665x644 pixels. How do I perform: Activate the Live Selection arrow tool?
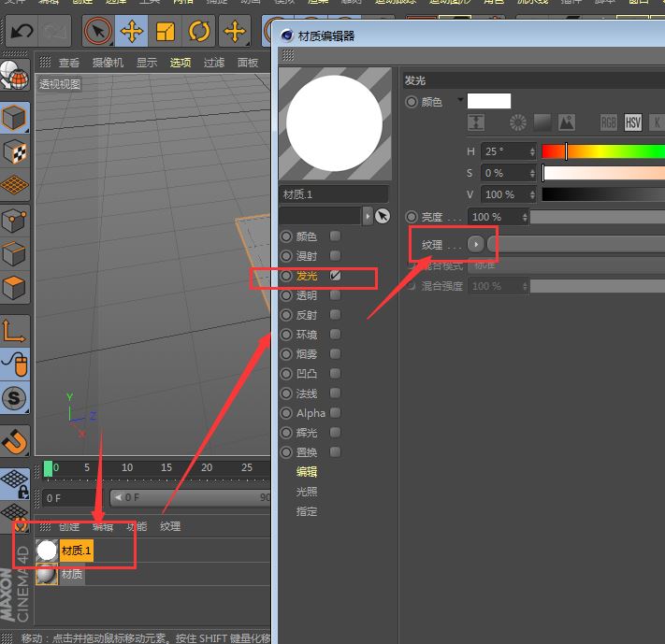point(96,32)
